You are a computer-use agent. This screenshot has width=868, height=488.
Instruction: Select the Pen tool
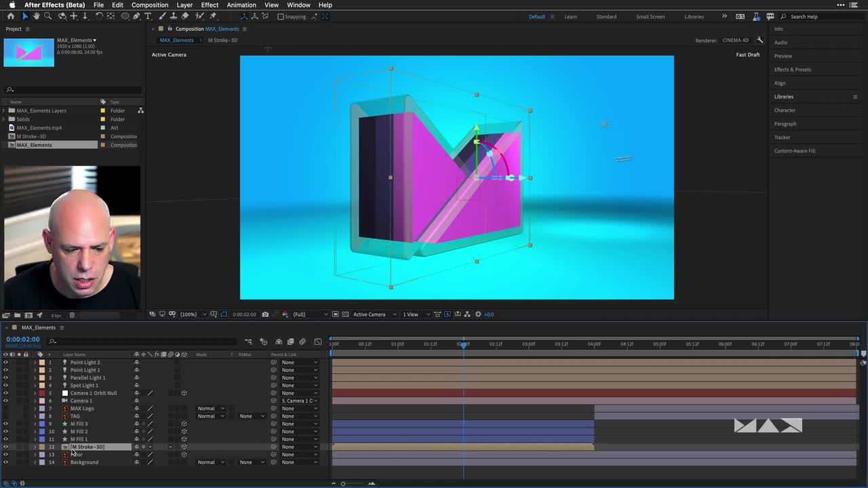[136, 16]
